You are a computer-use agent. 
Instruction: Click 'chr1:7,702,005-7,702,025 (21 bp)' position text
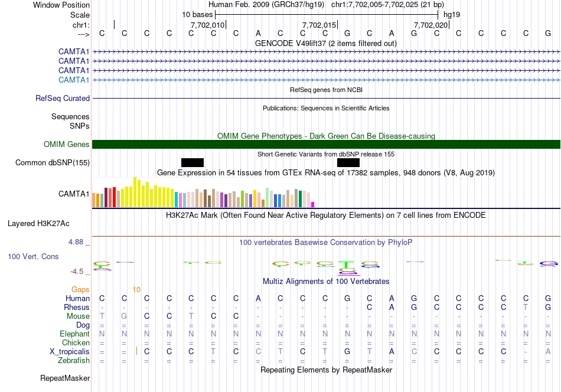point(387,5)
